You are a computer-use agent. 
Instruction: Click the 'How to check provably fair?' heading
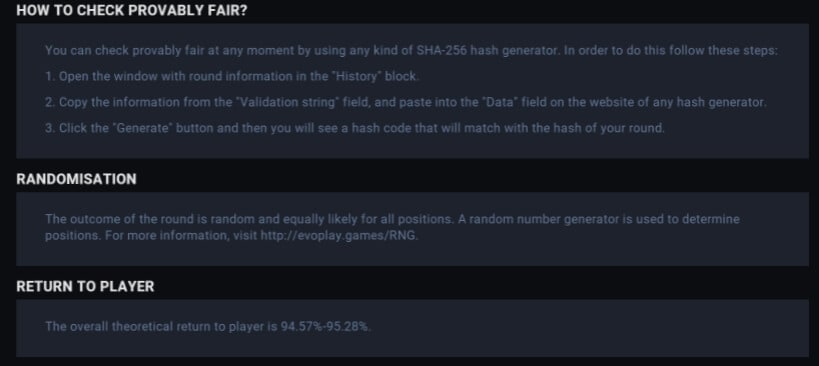[x=132, y=11]
